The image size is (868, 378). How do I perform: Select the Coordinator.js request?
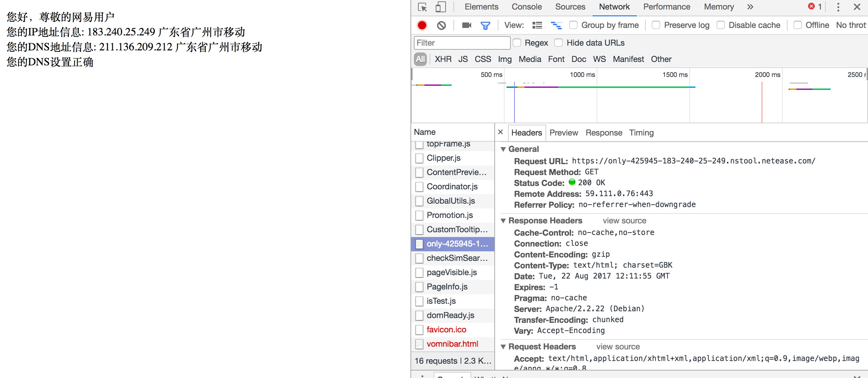453,187
